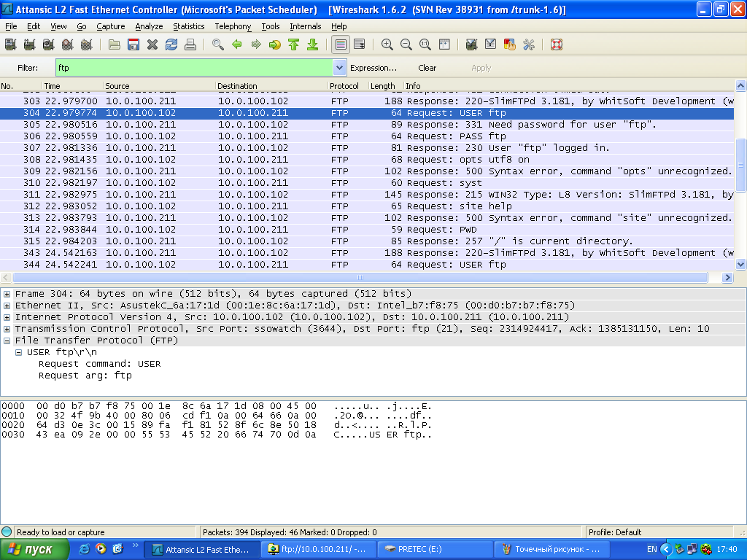
Task: Open the File menu
Action: point(11,26)
